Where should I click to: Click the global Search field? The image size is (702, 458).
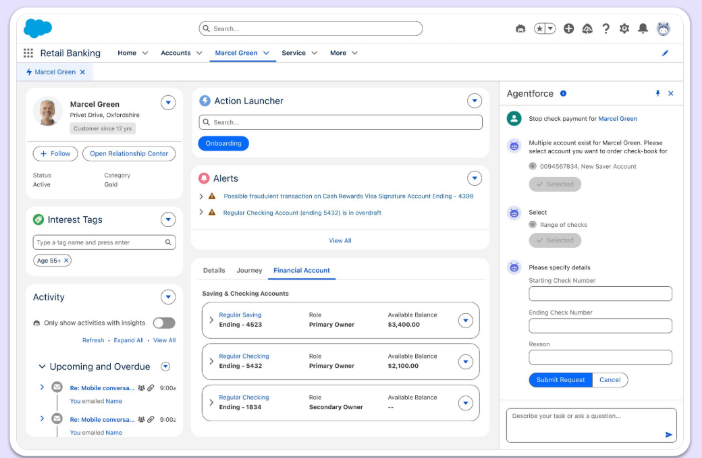(311, 29)
